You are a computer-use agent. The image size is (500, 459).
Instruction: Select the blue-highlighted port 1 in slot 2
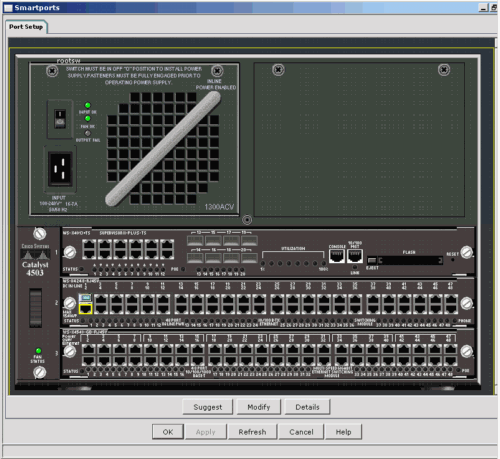85,297
